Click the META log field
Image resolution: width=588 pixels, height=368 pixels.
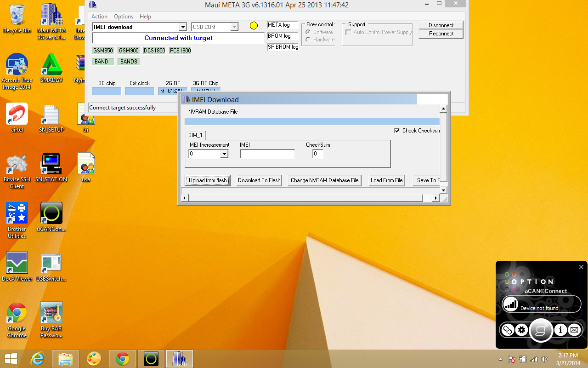[x=283, y=25]
